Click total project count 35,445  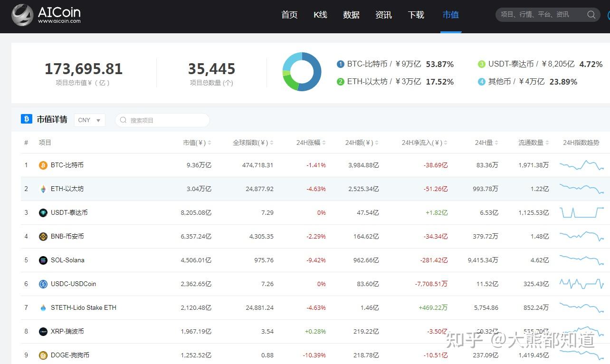pos(211,69)
